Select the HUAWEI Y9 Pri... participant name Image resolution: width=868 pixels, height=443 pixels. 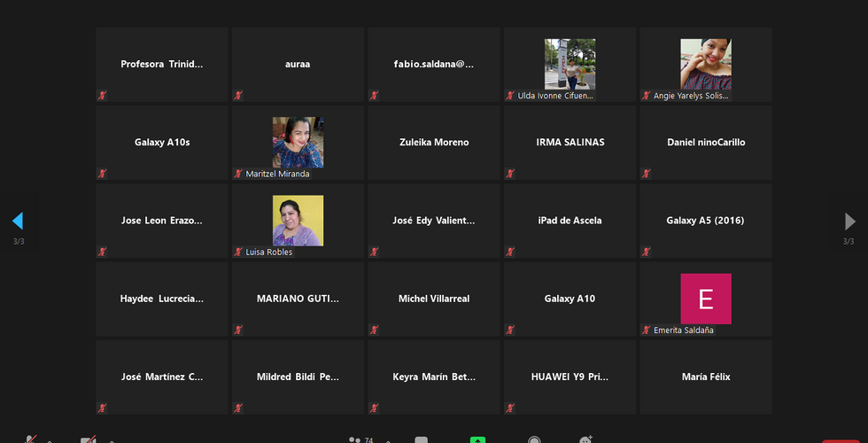(570, 377)
